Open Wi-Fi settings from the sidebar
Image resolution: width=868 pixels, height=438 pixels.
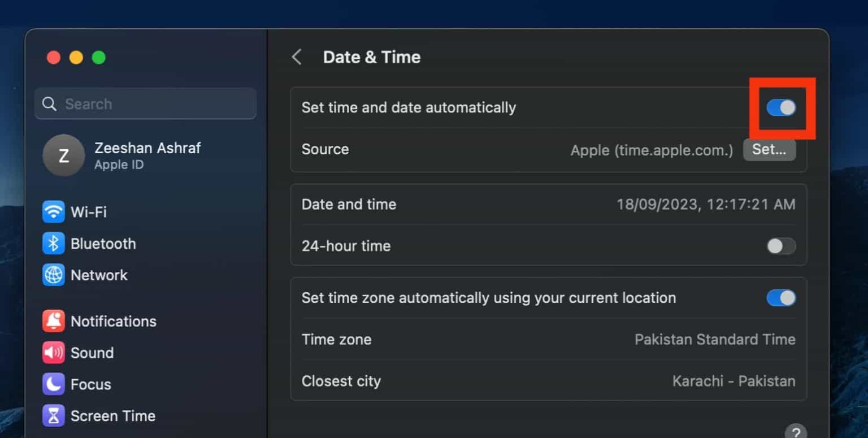54,211
